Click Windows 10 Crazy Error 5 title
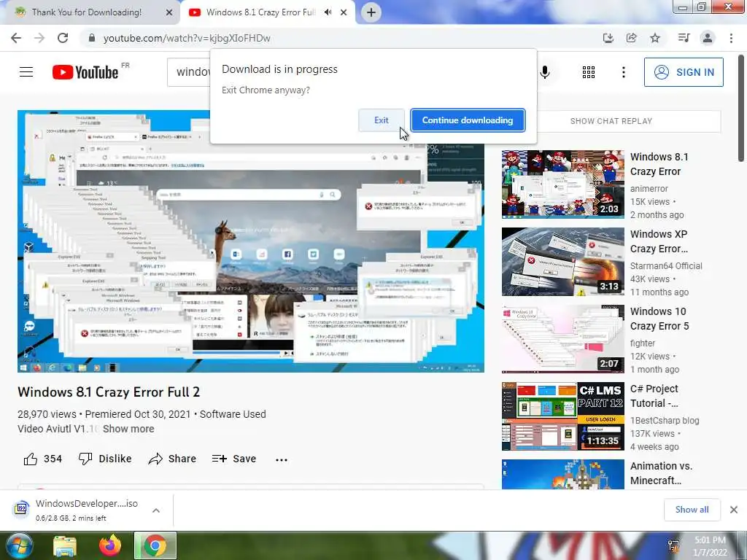The image size is (747, 560). pyautogui.click(x=659, y=319)
